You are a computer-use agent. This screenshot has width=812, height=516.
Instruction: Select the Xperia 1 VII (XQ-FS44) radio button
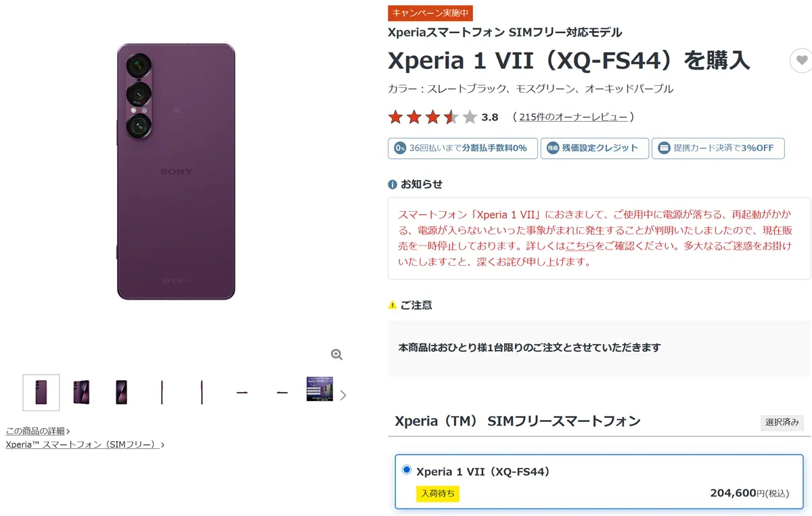407,470
